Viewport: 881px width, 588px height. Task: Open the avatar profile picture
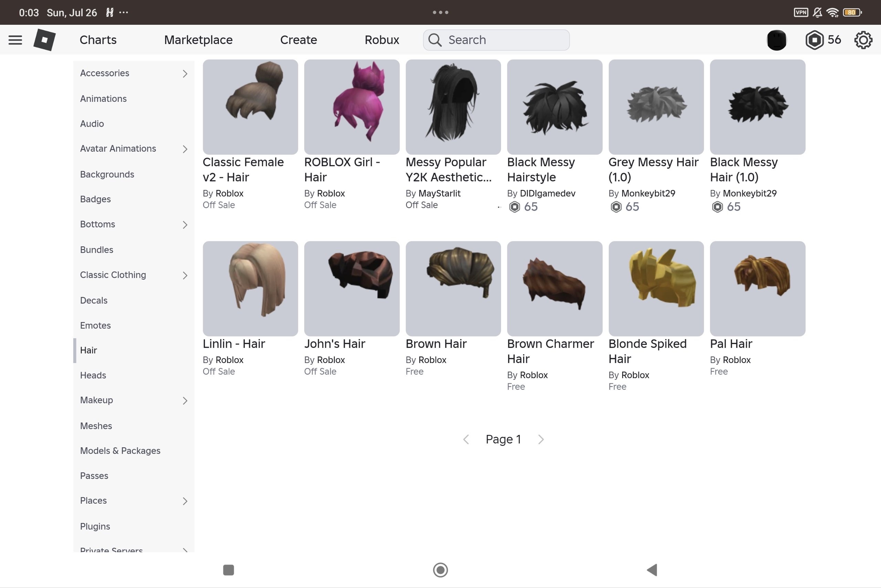[x=776, y=40]
